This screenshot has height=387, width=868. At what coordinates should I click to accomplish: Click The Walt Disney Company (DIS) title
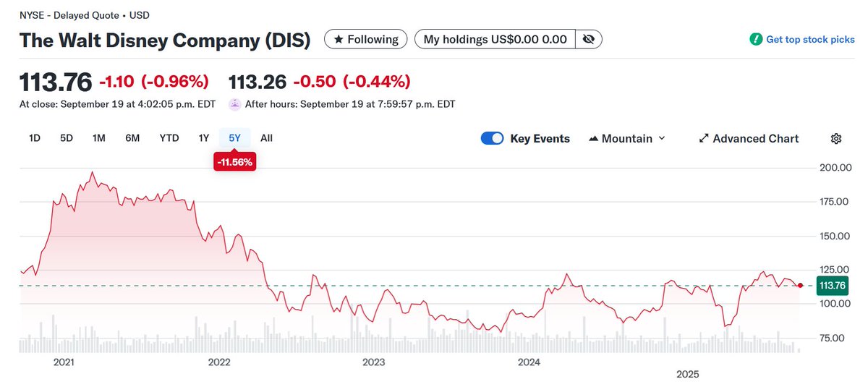click(165, 40)
